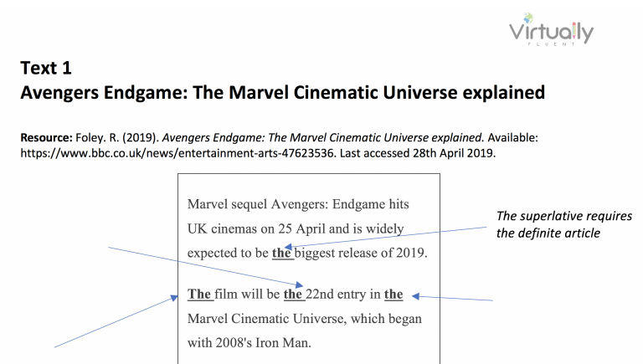Select underlined 'the' before '22nd entry'
This screenshot has width=643, height=364.
pyautogui.click(x=293, y=294)
